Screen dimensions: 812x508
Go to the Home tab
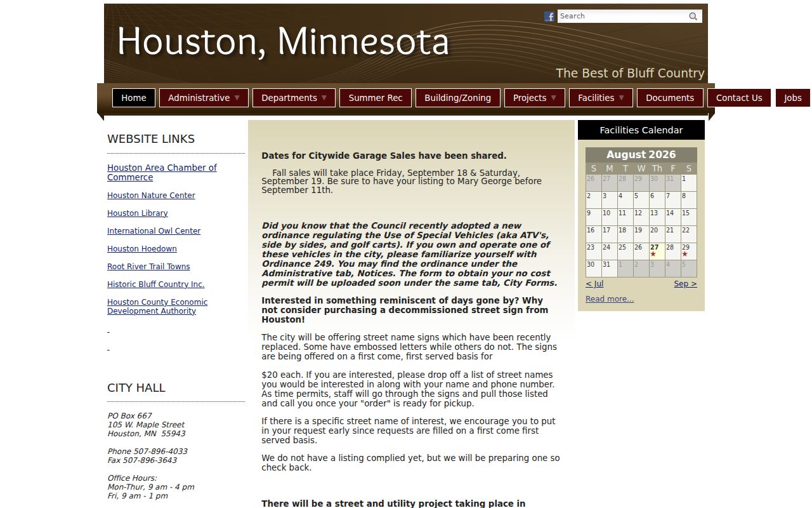coord(134,98)
